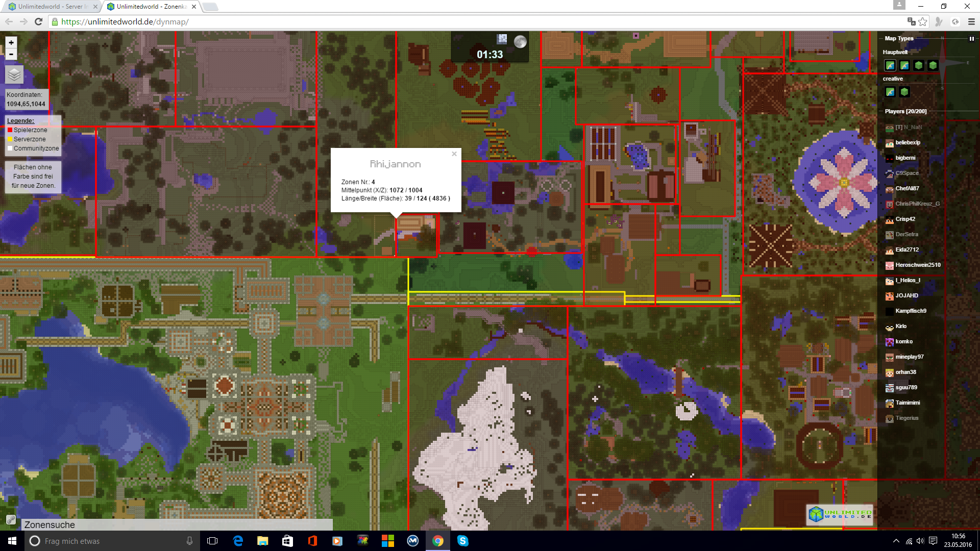Open the action center notifications
The image size is (980, 551).
pos(933,541)
